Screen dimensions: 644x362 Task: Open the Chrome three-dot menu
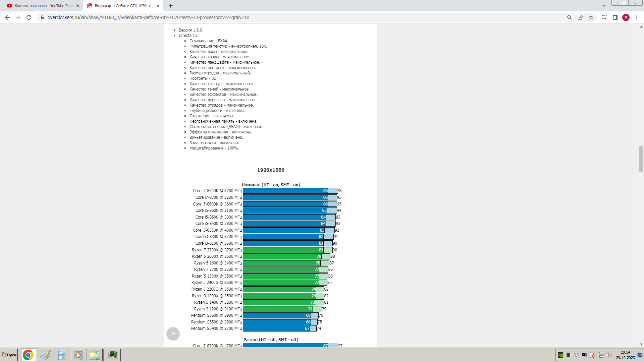pos(637,17)
